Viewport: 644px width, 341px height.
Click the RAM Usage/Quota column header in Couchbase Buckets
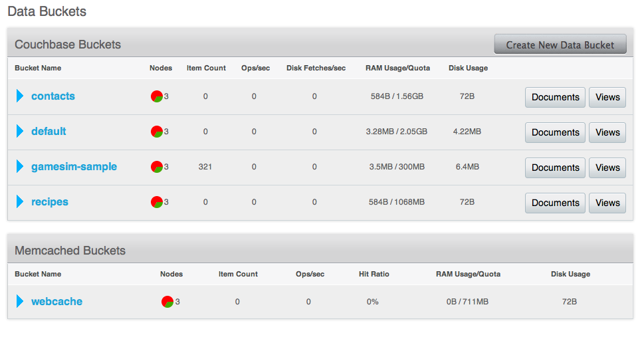pos(397,68)
